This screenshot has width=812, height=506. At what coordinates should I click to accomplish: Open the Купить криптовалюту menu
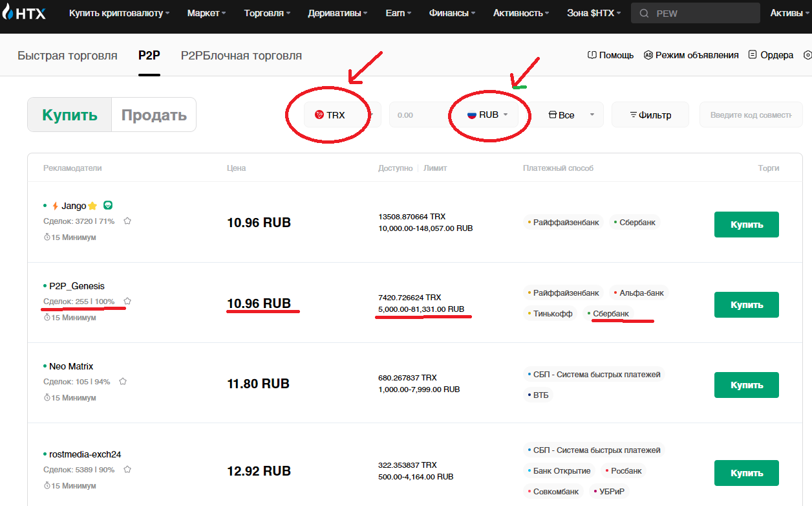(x=120, y=13)
